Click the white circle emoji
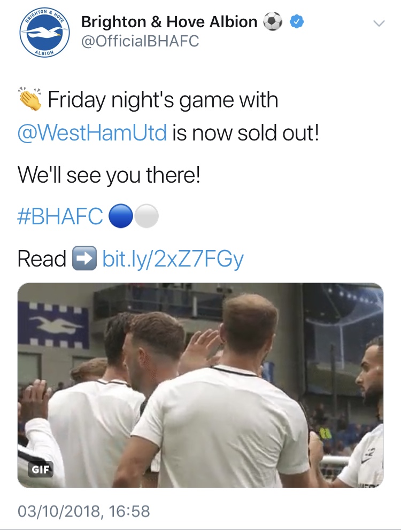This screenshot has height=532, width=401. coord(146,216)
